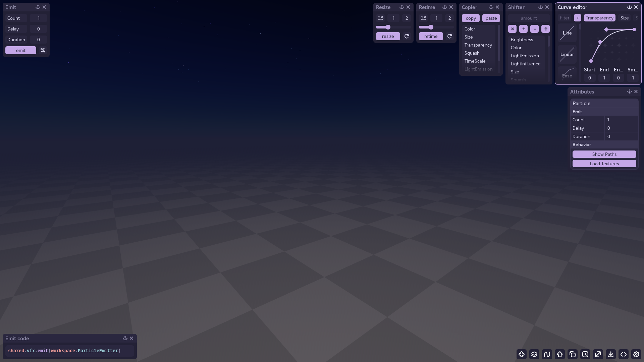Click the sparkle Emit panel icon
The image size is (644, 362).
pyautogui.click(x=522, y=354)
